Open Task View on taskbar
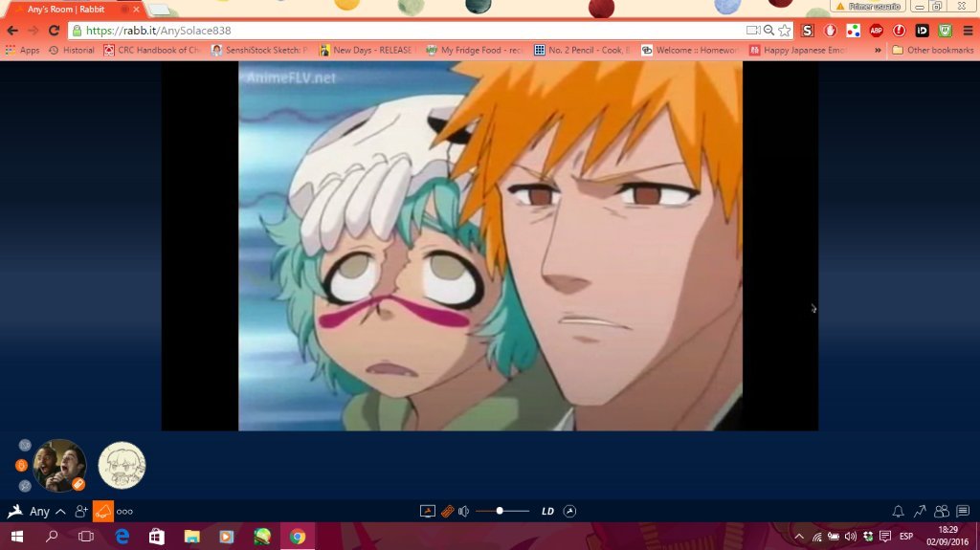Viewport: 980px width, 550px height. tap(85, 537)
